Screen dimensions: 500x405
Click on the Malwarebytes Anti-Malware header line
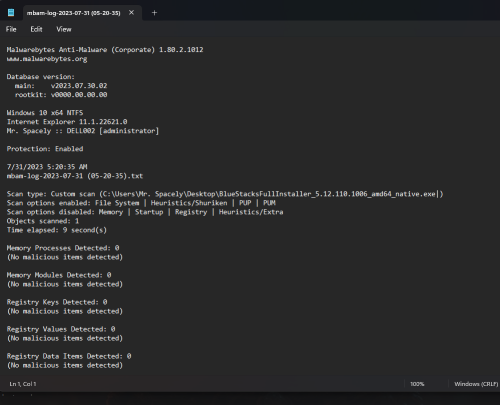105,50
